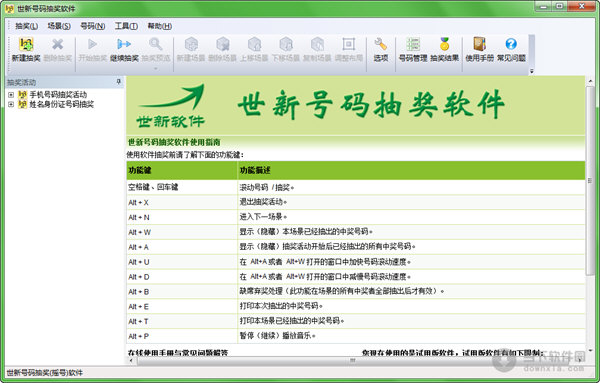This screenshot has width=600, height=383.
Task: Open 使用手册 book icon
Action: 479,44
